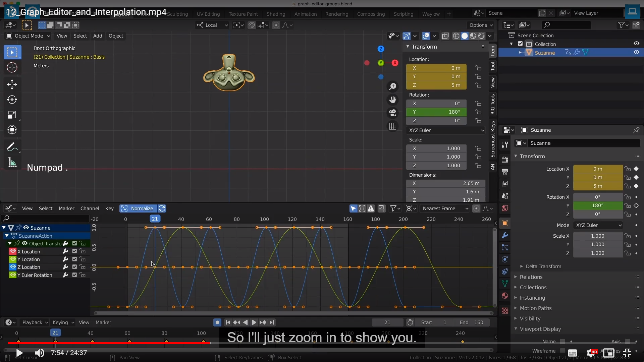644x362 pixels.
Task: Click the 3D Cursor tool
Action: [12, 67]
